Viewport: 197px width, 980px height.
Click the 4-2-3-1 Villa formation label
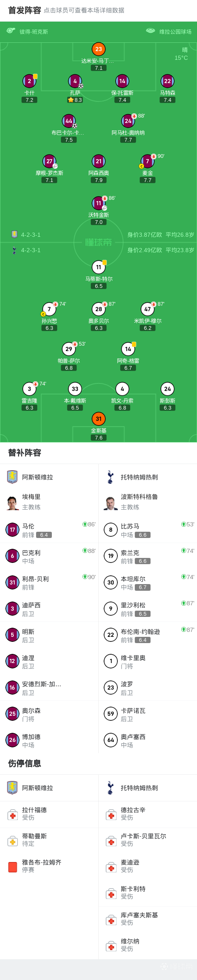(x=31, y=235)
